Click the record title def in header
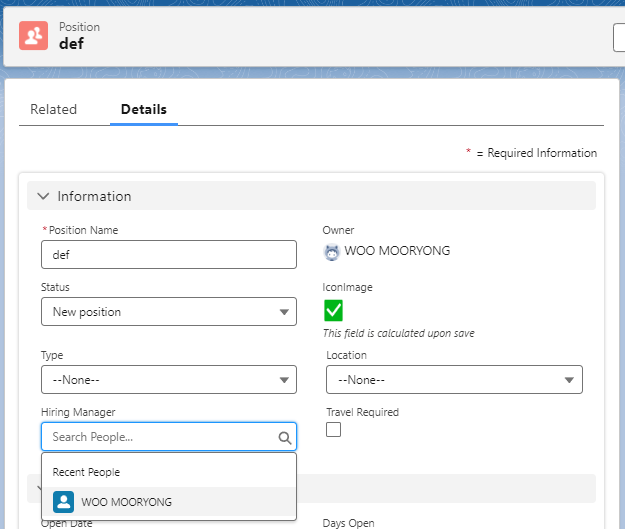Image resolution: width=625 pixels, height=529 pixels. pos(70,44)
